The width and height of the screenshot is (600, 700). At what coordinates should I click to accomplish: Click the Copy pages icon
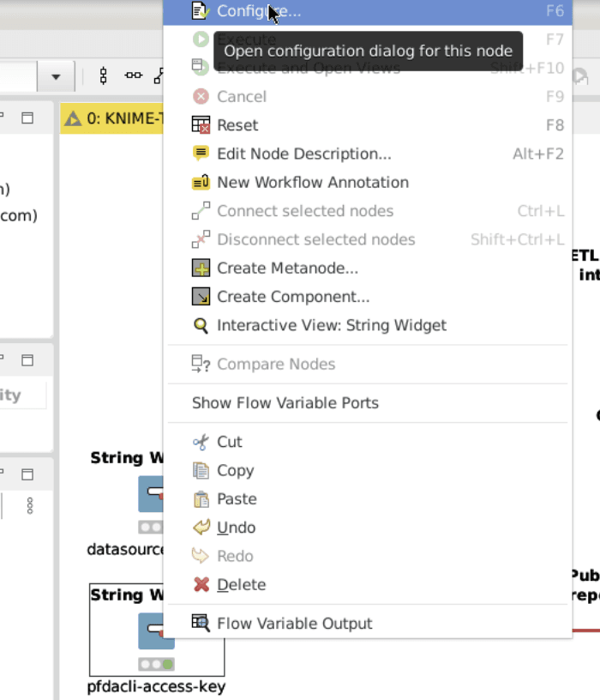(x=201, y=471)
